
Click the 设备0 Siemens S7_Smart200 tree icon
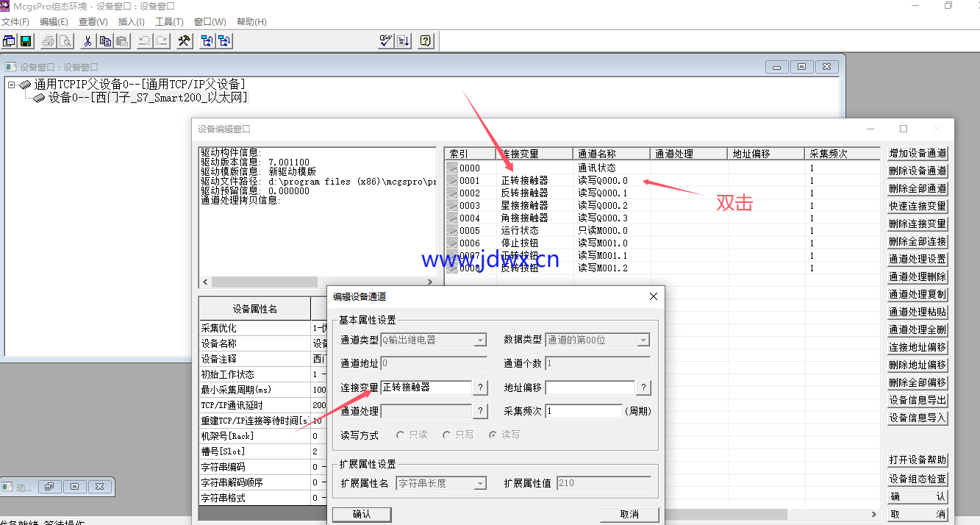pyautogui.click(x=39, y=98)
